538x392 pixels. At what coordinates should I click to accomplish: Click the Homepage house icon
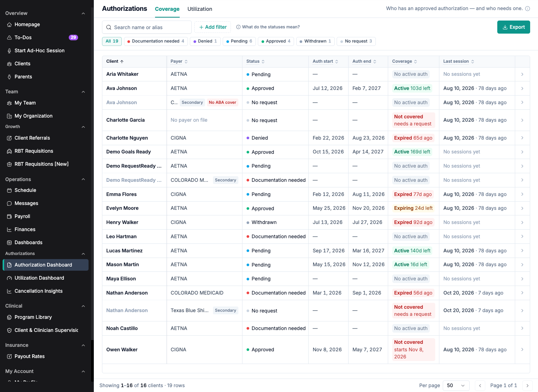[x=9, y=25]
